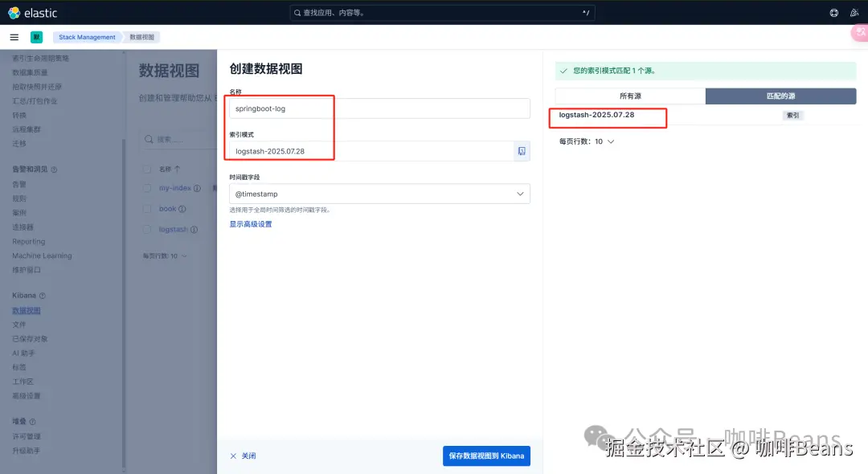Open 工作区 in the sidebar
Viewport: 868px width, 474px height.
click(x=23, y=382)
